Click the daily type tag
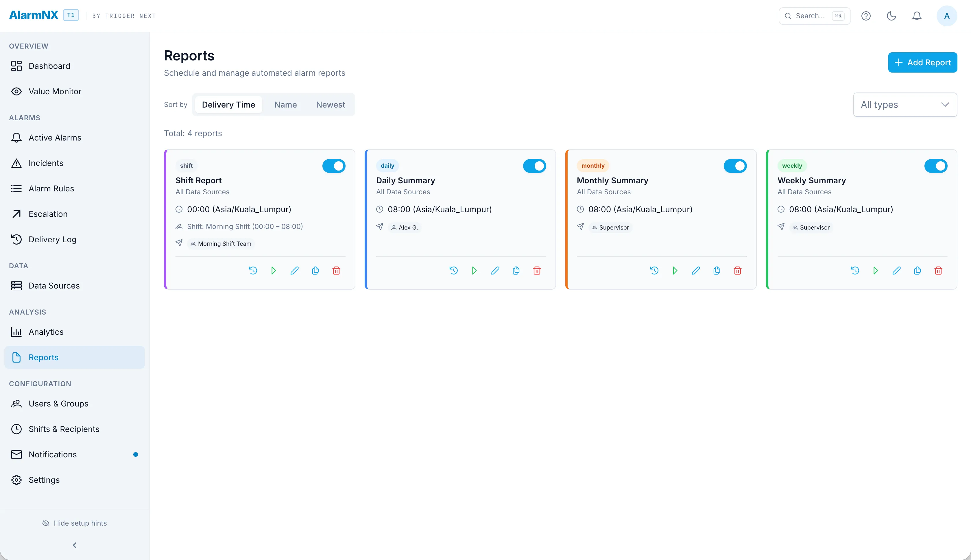The height and width of the screenshot is (560, 971). click(x=387, y=166)
